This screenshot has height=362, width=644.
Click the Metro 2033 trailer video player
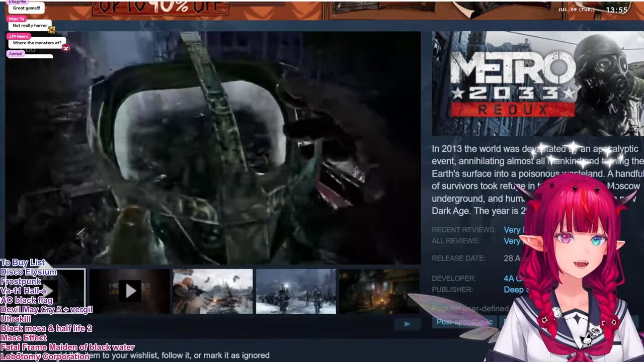click(x=213, y=148)
